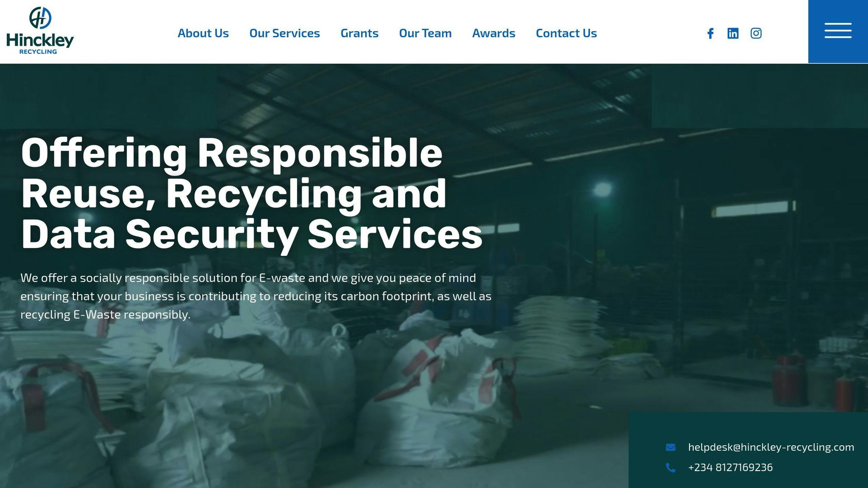Click helpdesk@hinckley-recycling.com email link
Viewport: 868px width, 488px height.
[771, 447]
